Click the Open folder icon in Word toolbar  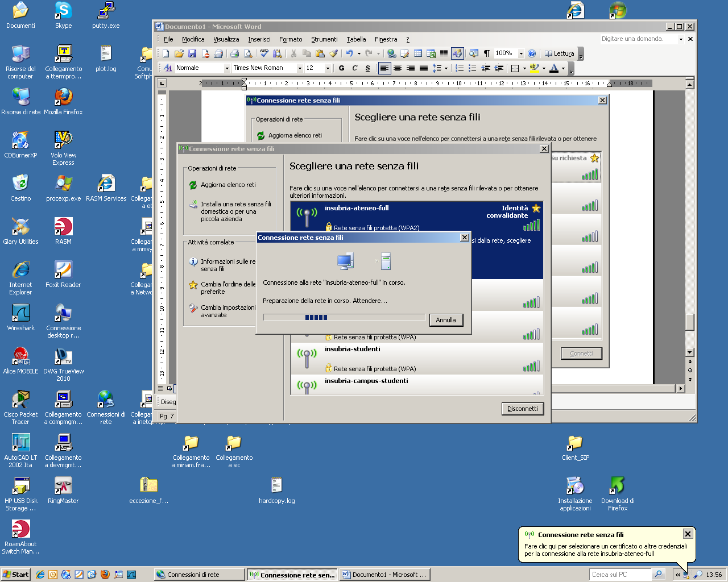point(179,53)
